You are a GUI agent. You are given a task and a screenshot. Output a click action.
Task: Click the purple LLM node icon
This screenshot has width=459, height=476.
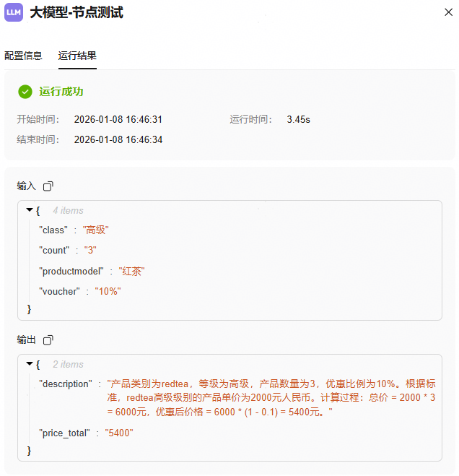pos(14,12)
